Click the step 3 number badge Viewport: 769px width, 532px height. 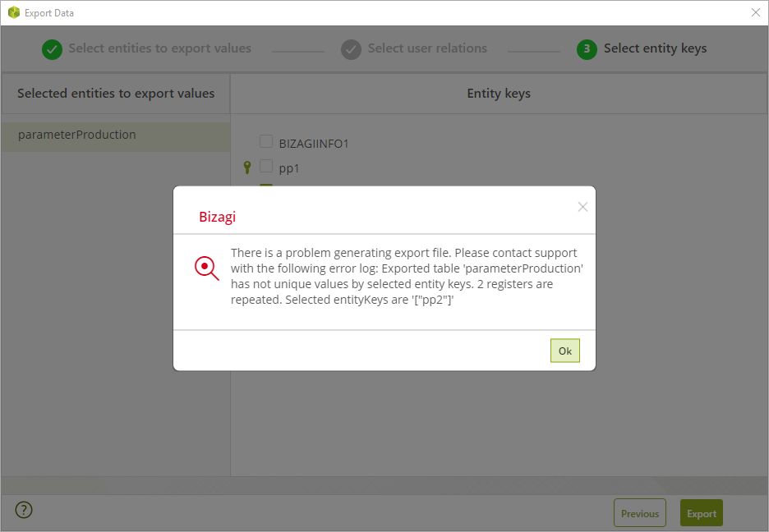(x=587, y=49)
